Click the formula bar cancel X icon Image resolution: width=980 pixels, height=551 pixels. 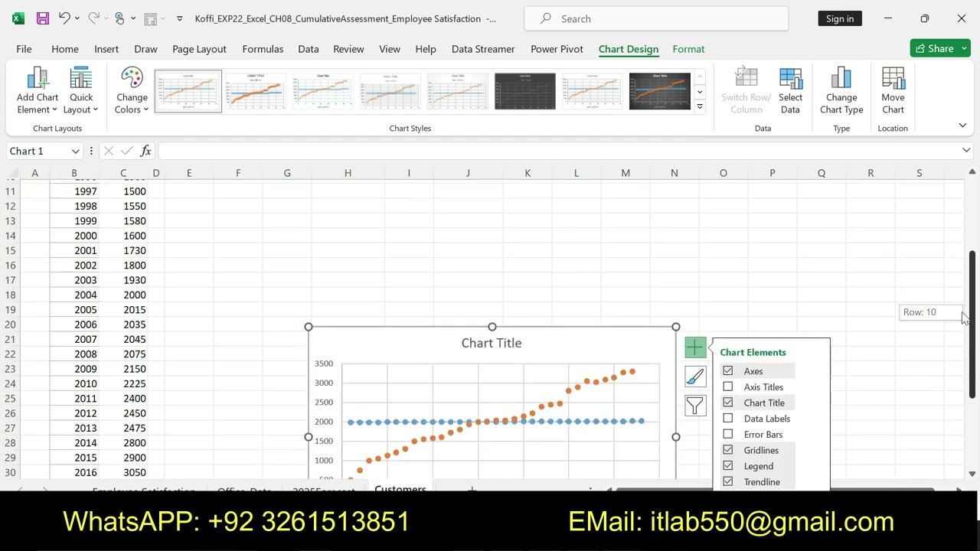pyautogui.click(x=108, y=151)
